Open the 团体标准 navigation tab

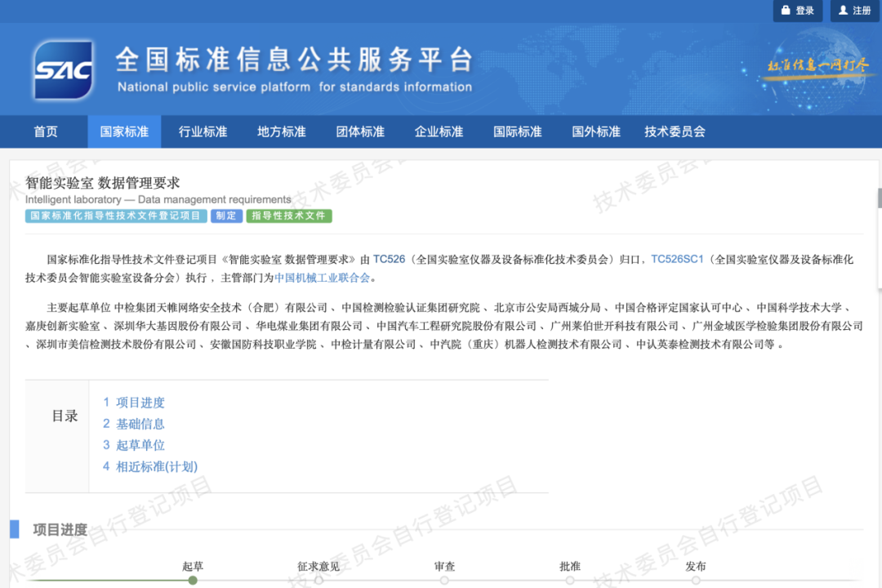361,131
